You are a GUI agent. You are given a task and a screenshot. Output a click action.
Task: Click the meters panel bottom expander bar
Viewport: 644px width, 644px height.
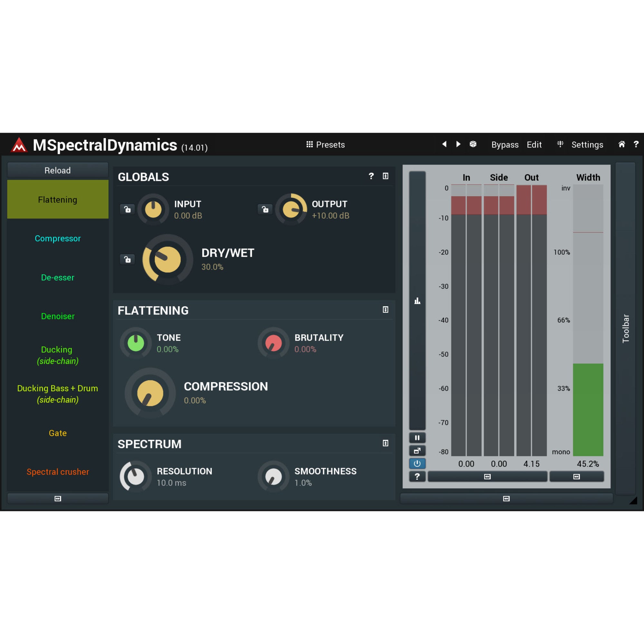[x=506, y=499]
